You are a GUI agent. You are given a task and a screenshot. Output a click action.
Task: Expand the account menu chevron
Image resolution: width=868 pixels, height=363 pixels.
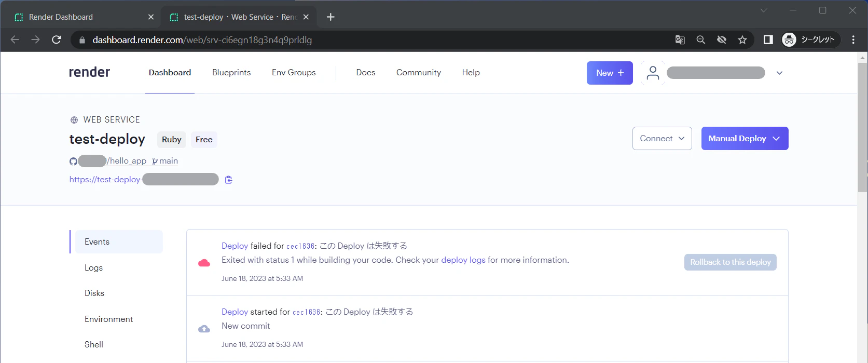pyautogui.click(x=779, y=73)
